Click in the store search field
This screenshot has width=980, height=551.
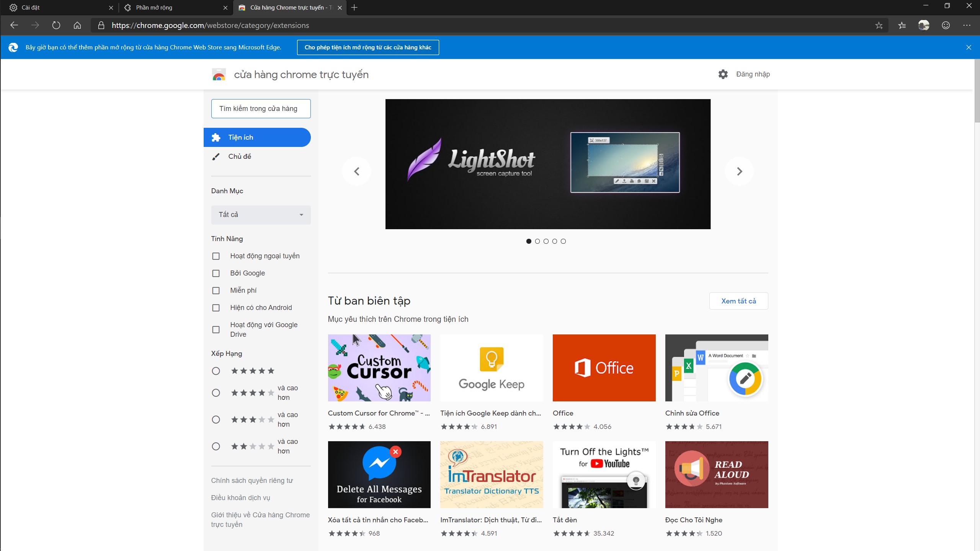(x=261, y=109)
